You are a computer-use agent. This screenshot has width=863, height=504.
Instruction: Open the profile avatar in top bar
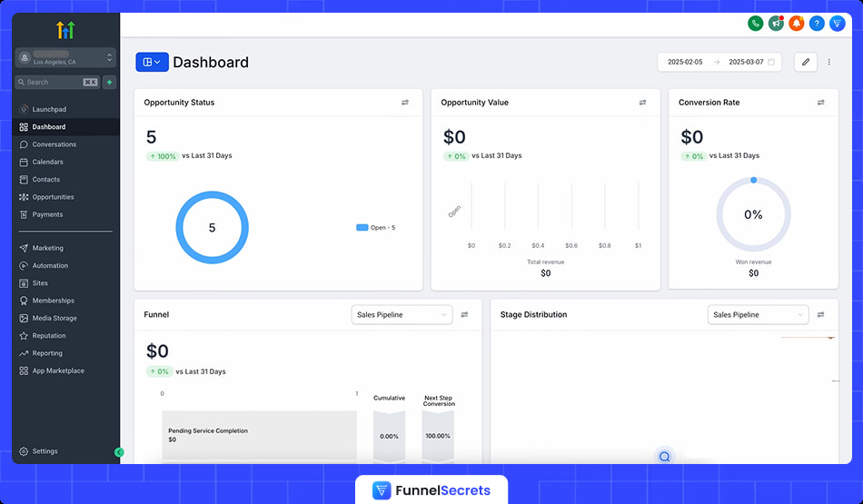(838, 23)
